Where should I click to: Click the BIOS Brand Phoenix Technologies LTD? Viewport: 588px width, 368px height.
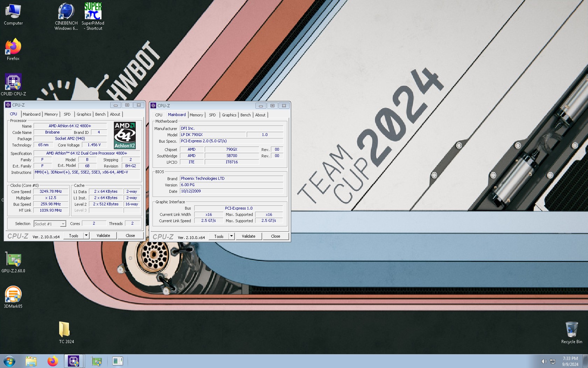pos(231,178)
